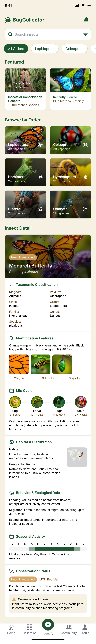Screen dimensions: 96x644
Task: Open the Odonata order card
Action: (x=70, y=204)
